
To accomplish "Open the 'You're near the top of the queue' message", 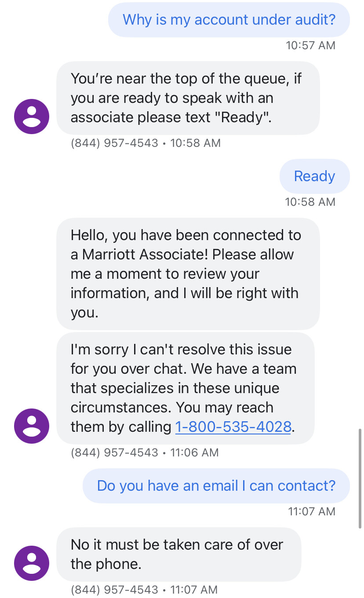I will click(x=188, y=98).
